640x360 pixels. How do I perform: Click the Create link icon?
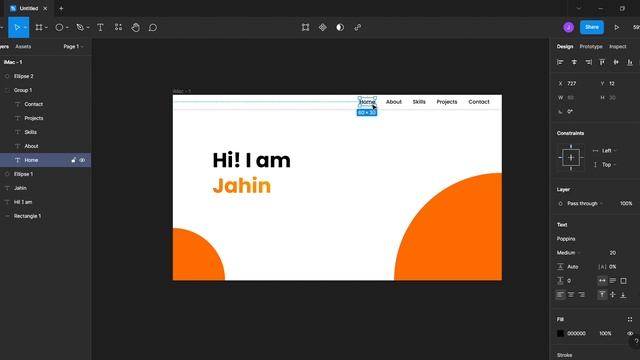coord(358,27)
